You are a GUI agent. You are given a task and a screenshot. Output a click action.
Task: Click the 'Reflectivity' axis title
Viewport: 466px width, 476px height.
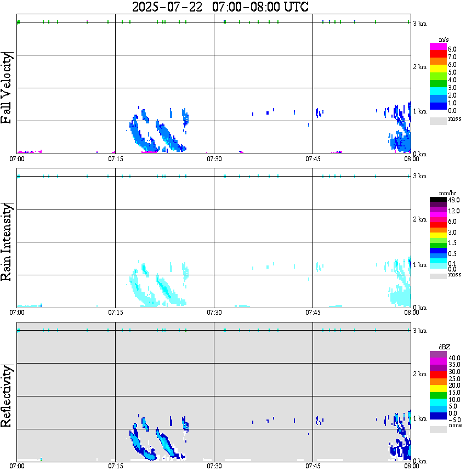pos(7,396)
